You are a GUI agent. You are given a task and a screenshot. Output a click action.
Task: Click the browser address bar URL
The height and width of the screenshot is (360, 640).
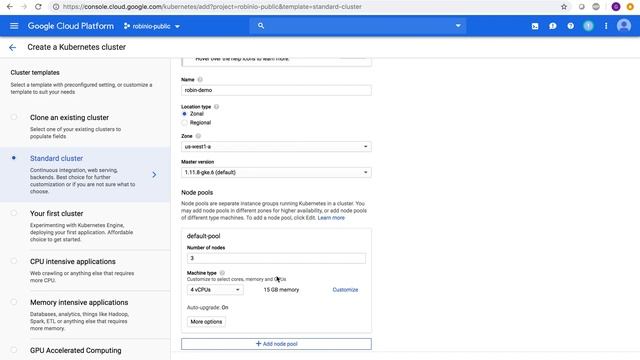tap(212, 7)
